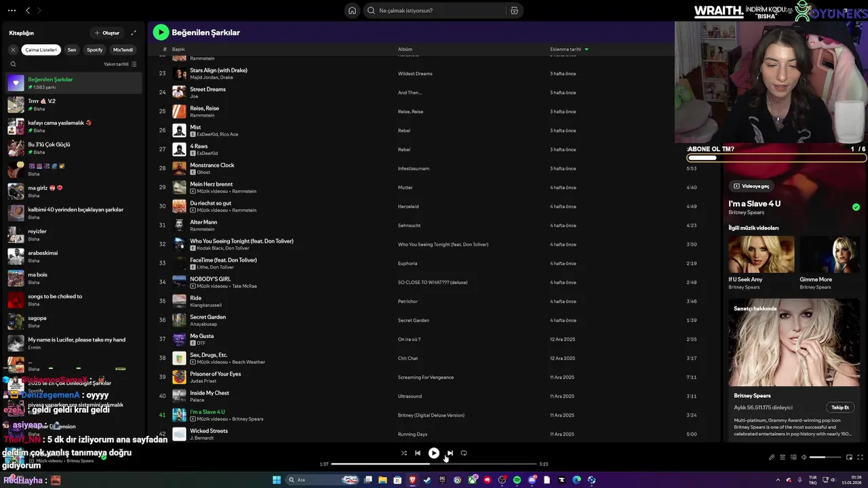Open the three-dots app menu
Viewport: 868px width, 488px height.
pos(12,10)
